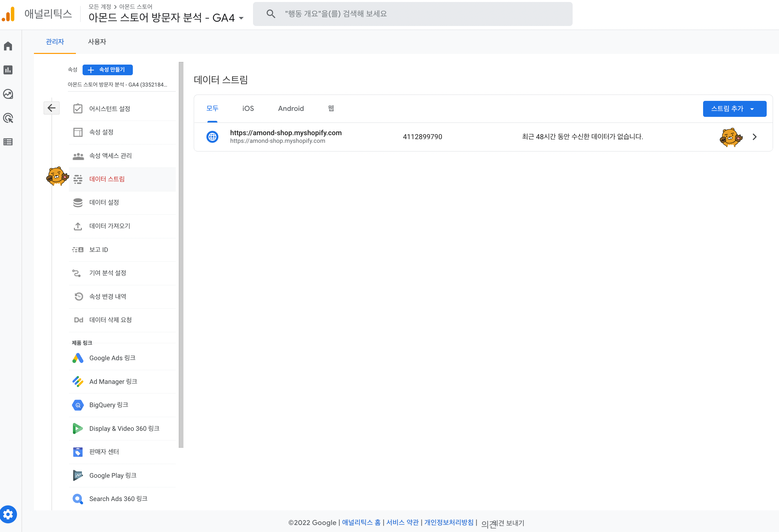Select the iOS stream filter tab
Screen dimensions: 779x532
(248, 109)
